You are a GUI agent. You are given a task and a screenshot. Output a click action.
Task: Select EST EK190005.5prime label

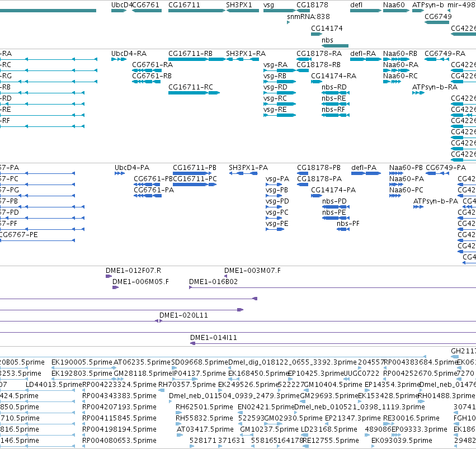coord(82,362)
